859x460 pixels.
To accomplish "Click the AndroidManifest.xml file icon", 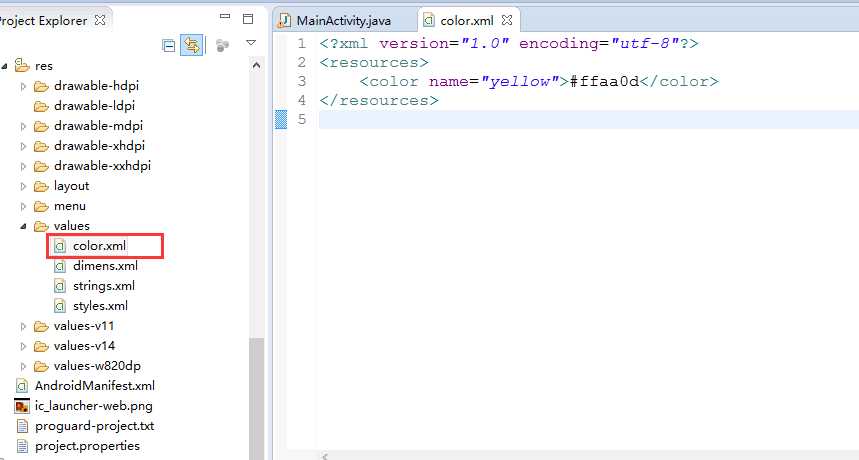I will 22,386.
